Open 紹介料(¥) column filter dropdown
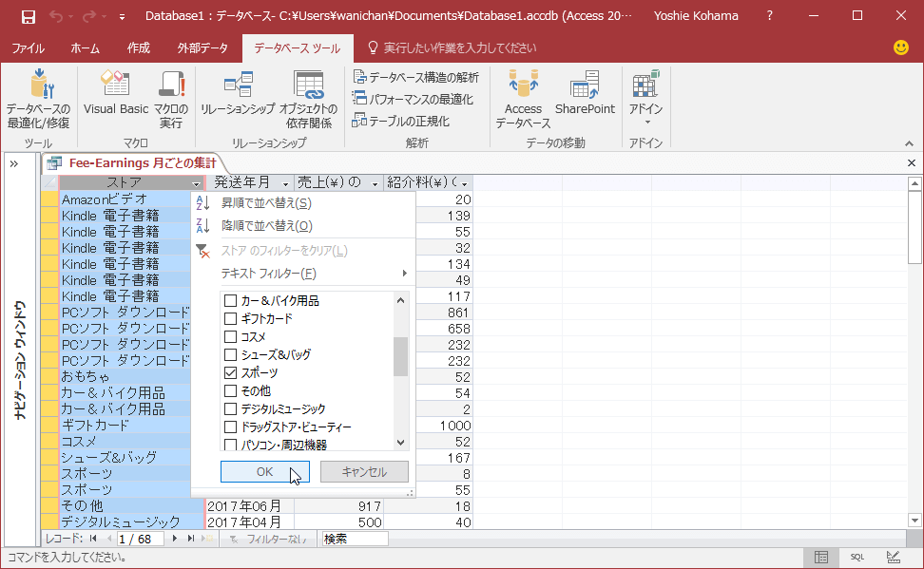 [464, 183]
